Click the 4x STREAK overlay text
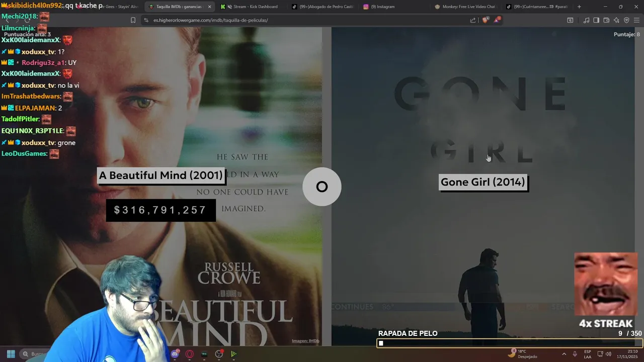The height and width of the screenshot is (362, 644). click(605, 323)
